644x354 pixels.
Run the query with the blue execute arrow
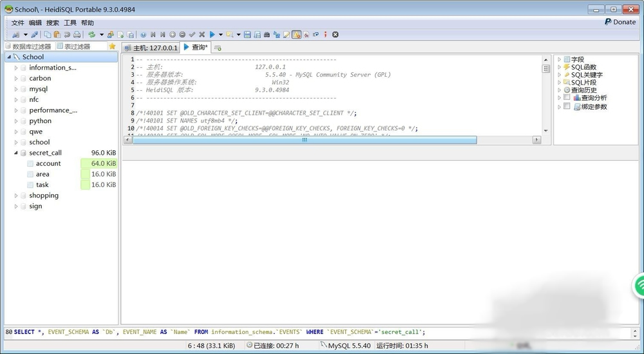tap(211, 35)
